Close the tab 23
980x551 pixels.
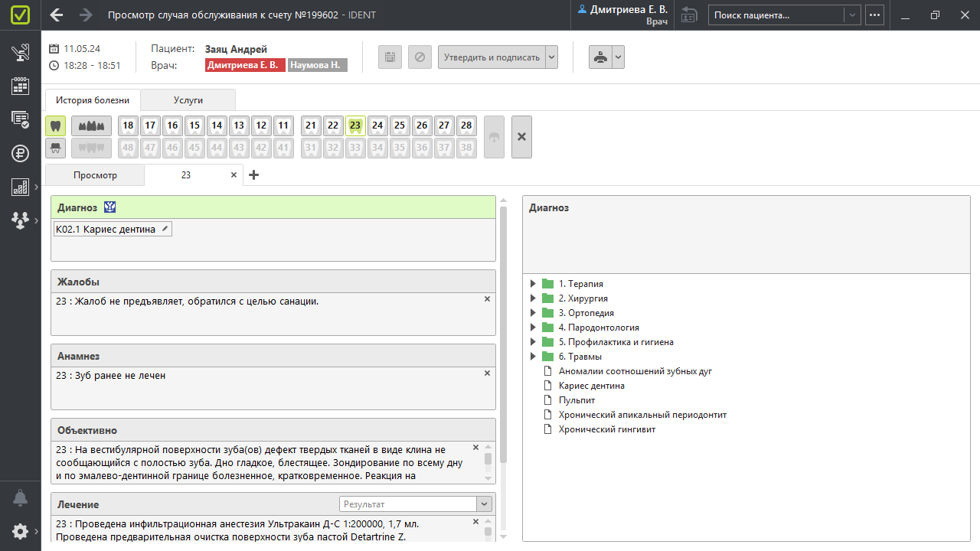click(234, 175)
